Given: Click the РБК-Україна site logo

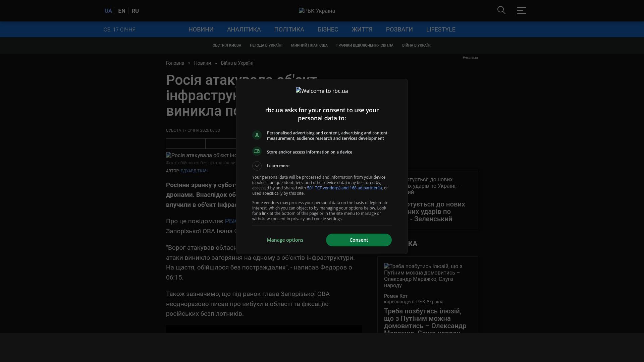Looking at the screenshot, I should point(317,11).
